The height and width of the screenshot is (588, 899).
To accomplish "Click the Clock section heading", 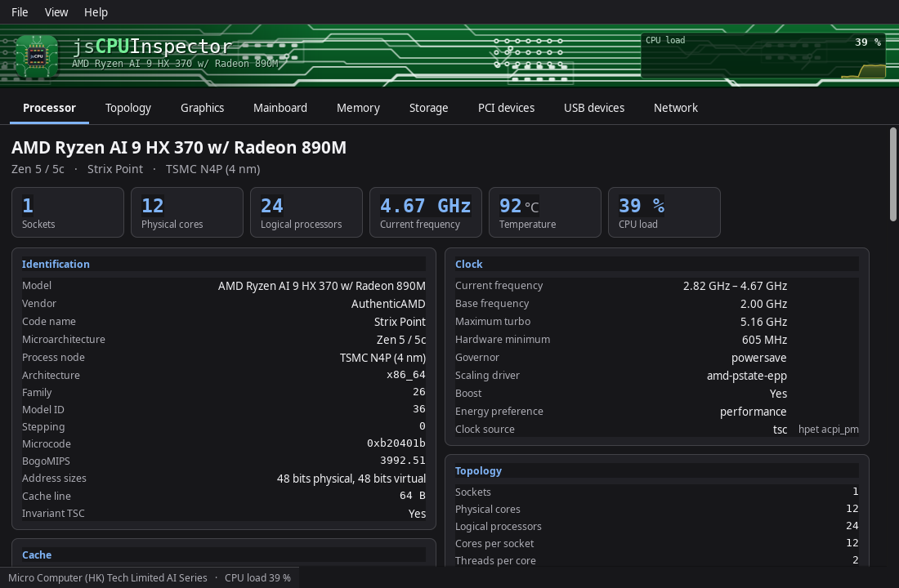I will [x=468, y=265].
